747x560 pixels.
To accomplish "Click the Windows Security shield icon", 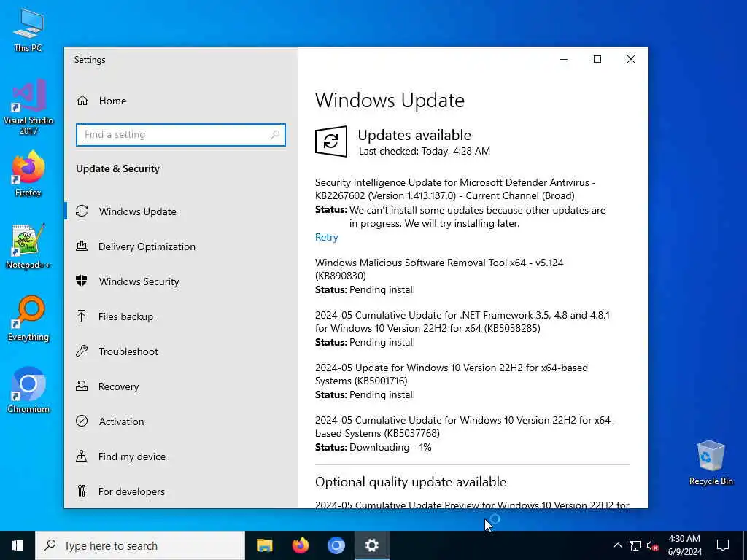I will coord(82,281).
